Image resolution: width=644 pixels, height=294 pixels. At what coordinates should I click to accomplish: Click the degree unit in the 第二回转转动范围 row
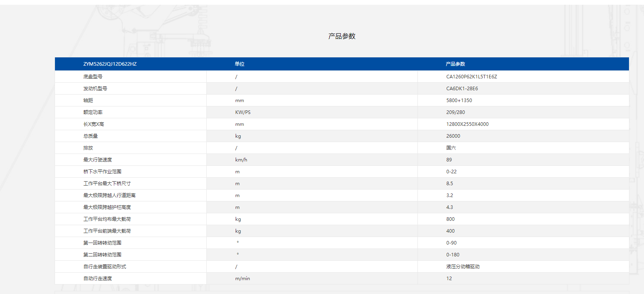pyautogui.click(x=238, y=254)
